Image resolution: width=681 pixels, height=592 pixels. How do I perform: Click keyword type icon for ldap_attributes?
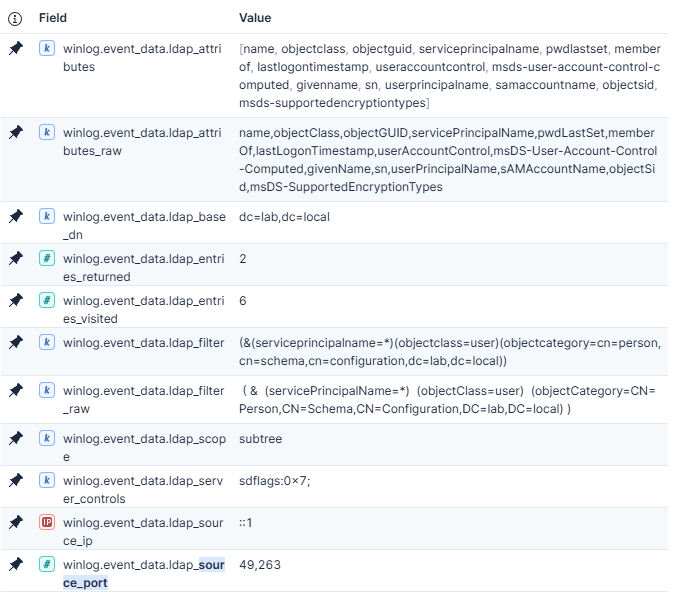click(x=47, y=48)
